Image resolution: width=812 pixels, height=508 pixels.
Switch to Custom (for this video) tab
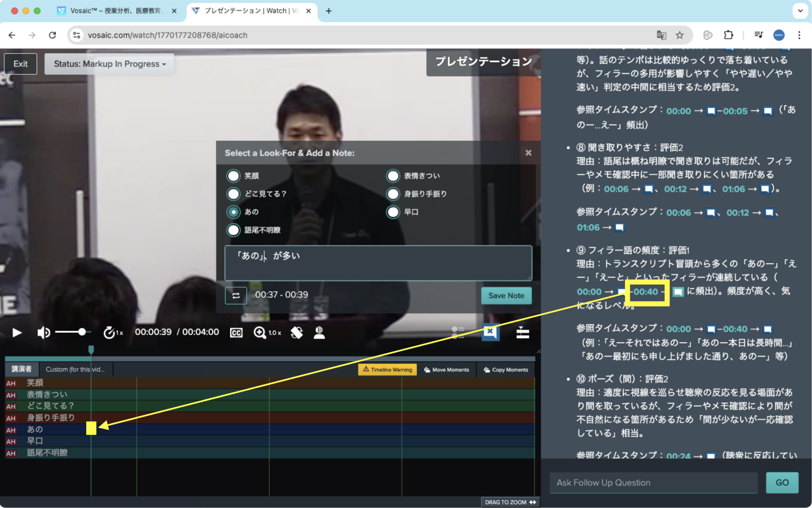(x=75, y=369)
